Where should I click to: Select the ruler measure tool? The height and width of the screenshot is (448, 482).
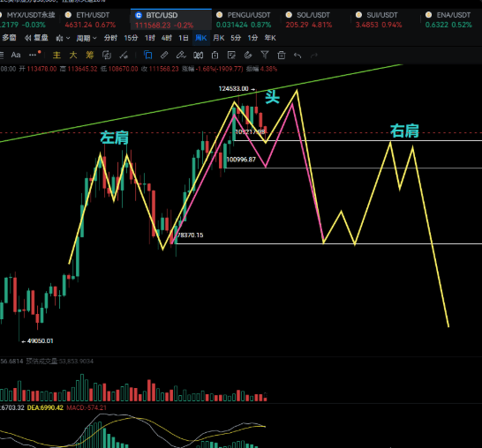164,55
